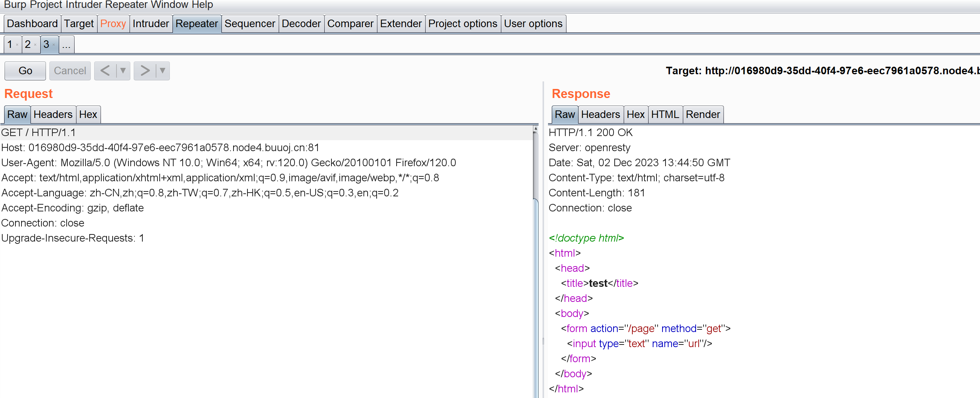
Task: Show Response Hex view
Action: pos(635,114)
